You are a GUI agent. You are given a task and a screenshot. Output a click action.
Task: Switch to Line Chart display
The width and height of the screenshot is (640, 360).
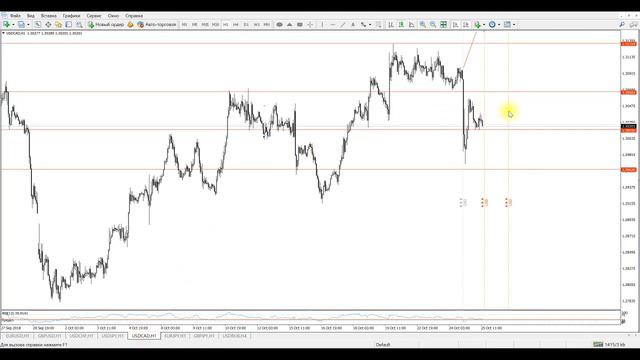pyautogui.click(x=411, y=24)
